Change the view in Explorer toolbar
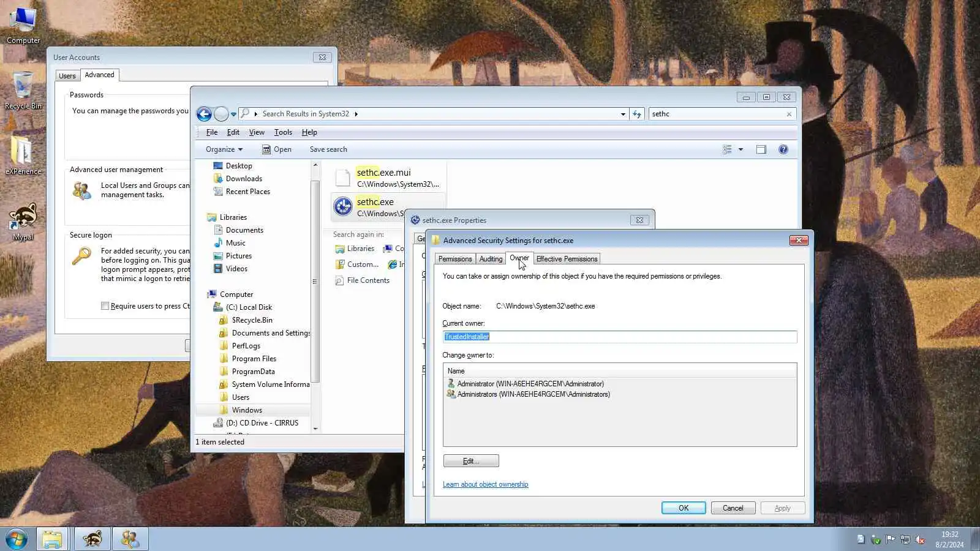The image size is (980, 551). [x=727, y=149]
